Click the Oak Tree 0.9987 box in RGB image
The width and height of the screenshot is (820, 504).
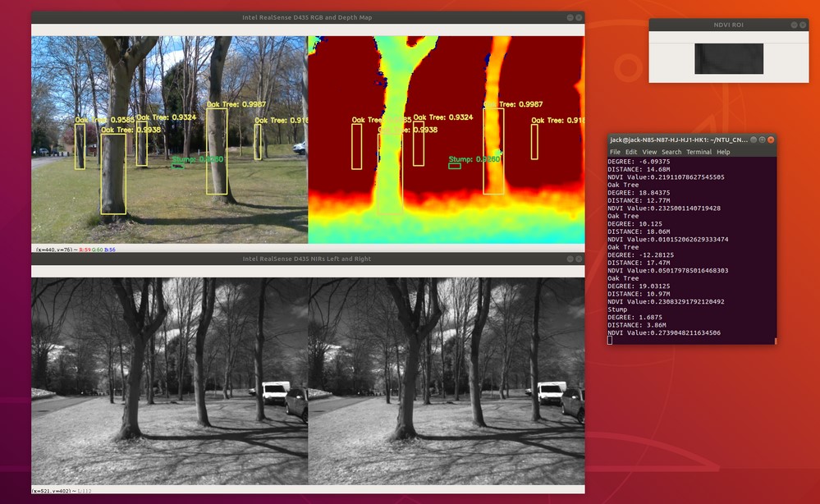tap(217, 152)
